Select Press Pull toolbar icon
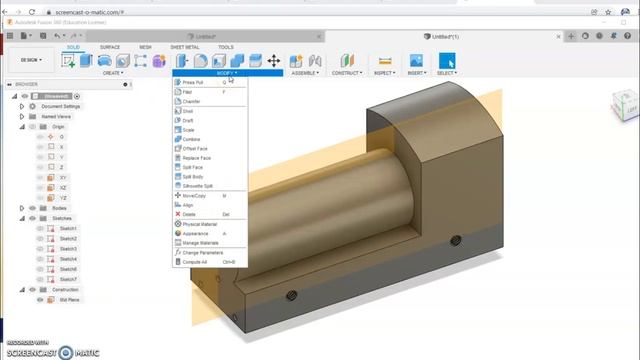640x360 pixels. pos(182,61)
